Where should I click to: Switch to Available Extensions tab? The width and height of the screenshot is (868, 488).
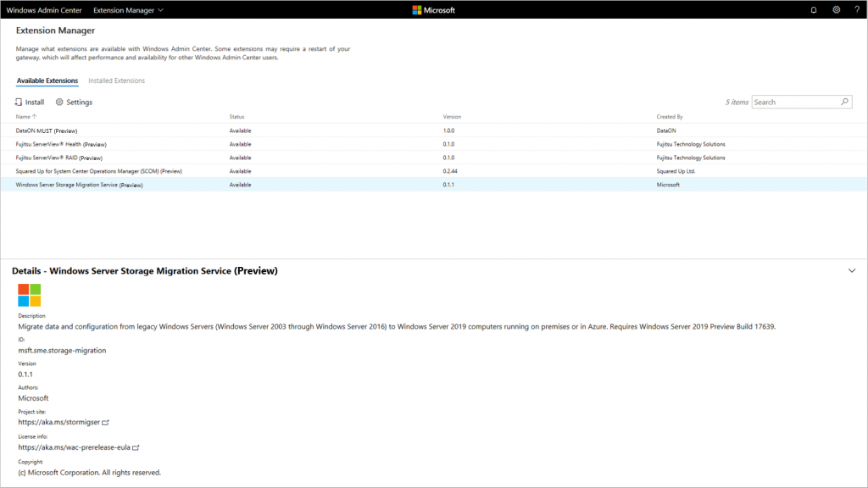pos(47,80)
